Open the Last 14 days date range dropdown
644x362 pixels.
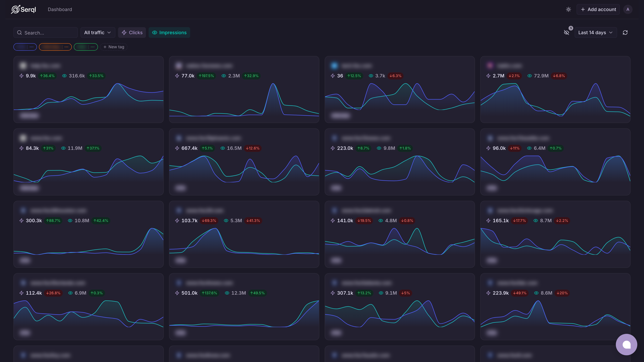pyautogui.click(x=596, y=33)
